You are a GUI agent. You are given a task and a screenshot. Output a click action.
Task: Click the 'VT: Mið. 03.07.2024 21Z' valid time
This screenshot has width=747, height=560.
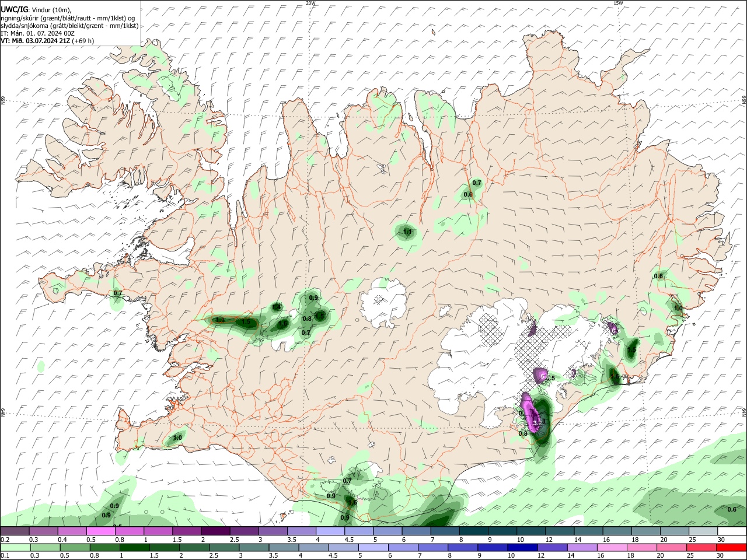(x=36, y=41)
